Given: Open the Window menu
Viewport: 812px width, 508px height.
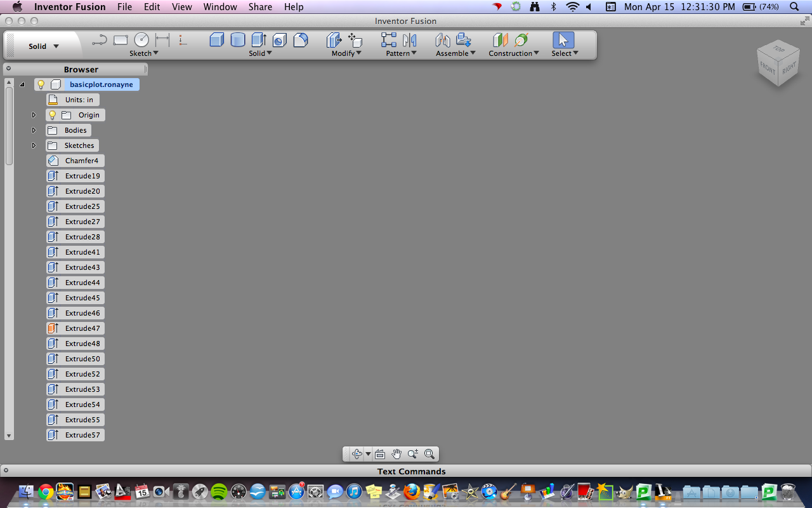Looking at the screenshot, I should pos(220,7).
